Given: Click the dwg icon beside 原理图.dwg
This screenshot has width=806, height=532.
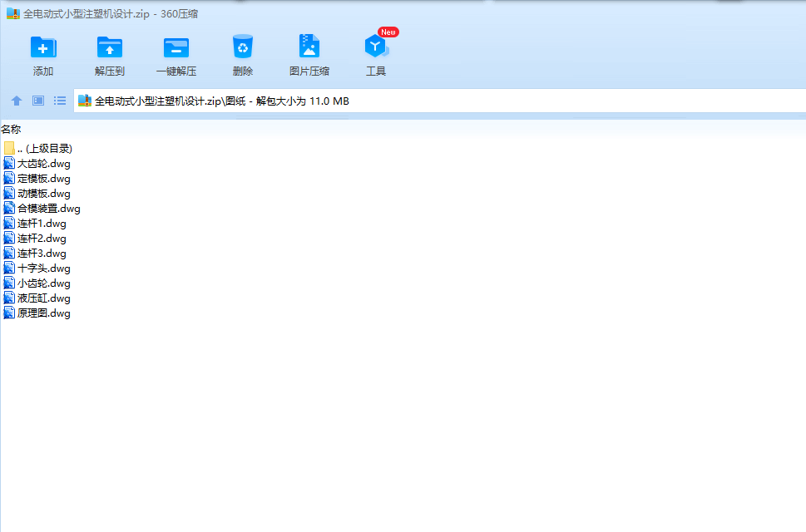Looking at the screenshot, I should click(x=9, y=313).
